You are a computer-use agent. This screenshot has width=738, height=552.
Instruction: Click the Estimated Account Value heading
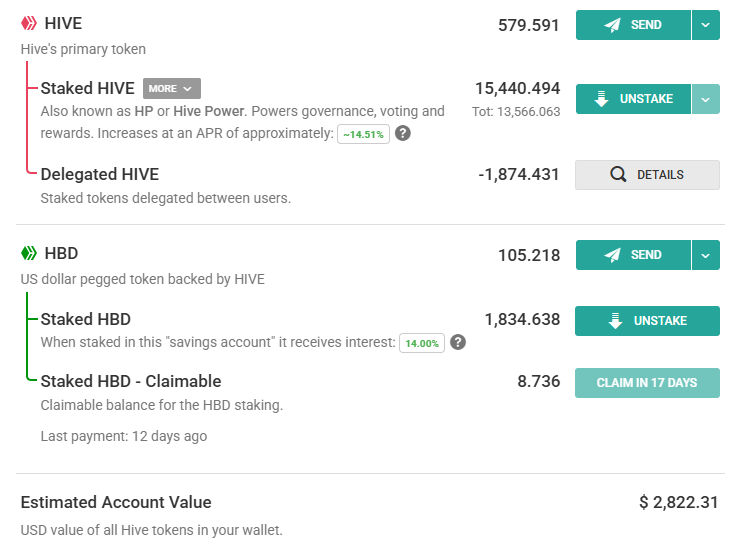click(x=116, y=502)
